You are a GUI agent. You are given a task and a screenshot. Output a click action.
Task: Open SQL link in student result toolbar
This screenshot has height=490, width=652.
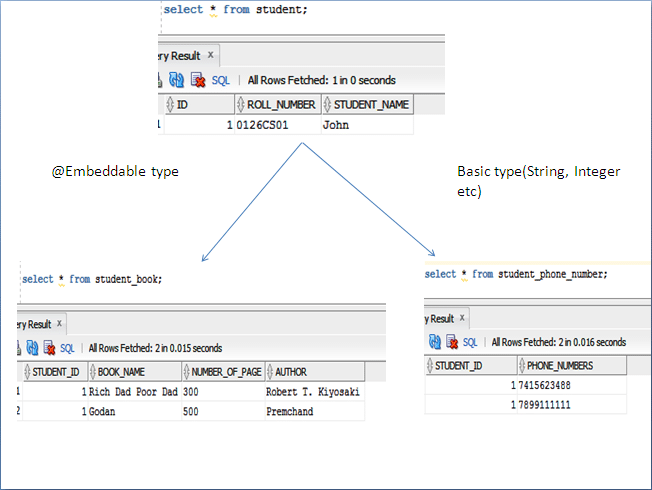click(221, 80)
